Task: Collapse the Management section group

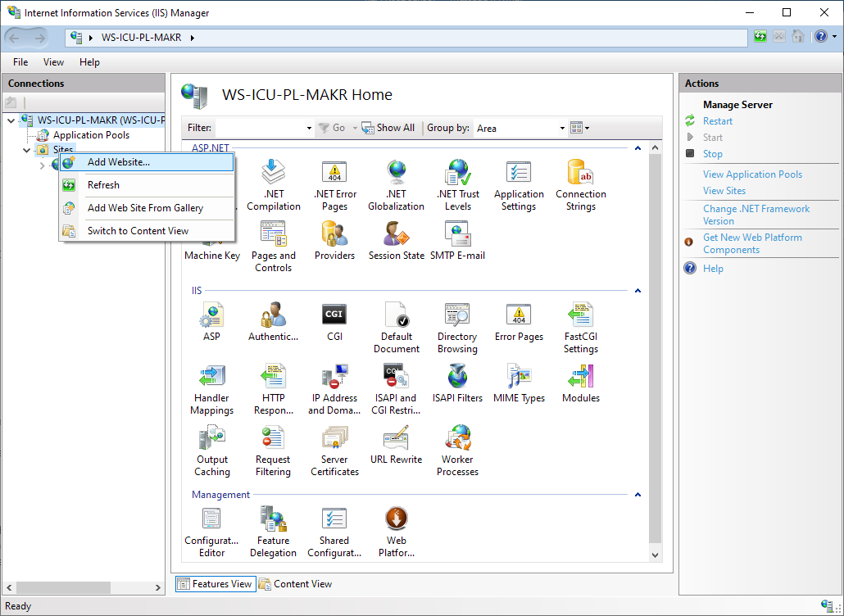Action: click(x=638, y=495)
